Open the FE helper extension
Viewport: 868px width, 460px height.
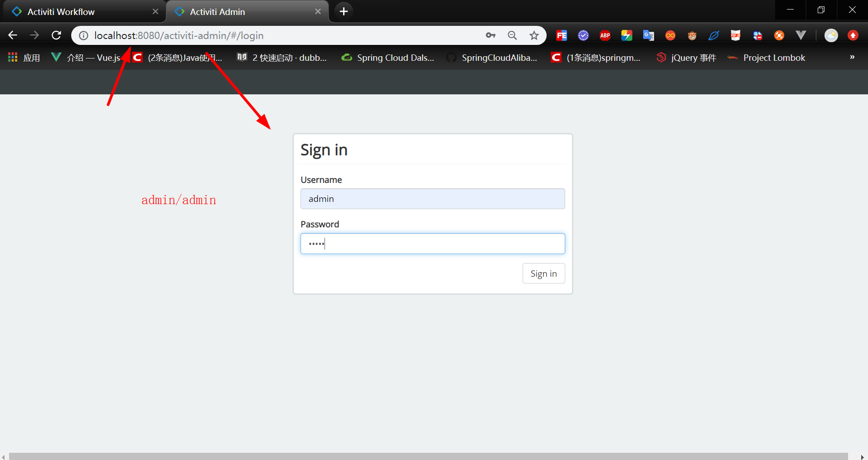[x=562, y=35]
